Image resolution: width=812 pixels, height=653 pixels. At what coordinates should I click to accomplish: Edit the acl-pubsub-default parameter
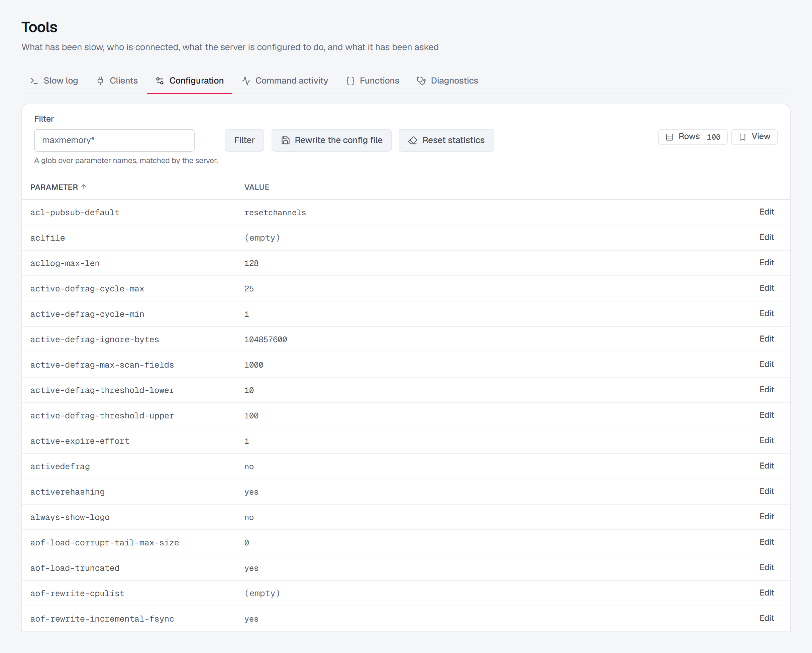point(767,212)
